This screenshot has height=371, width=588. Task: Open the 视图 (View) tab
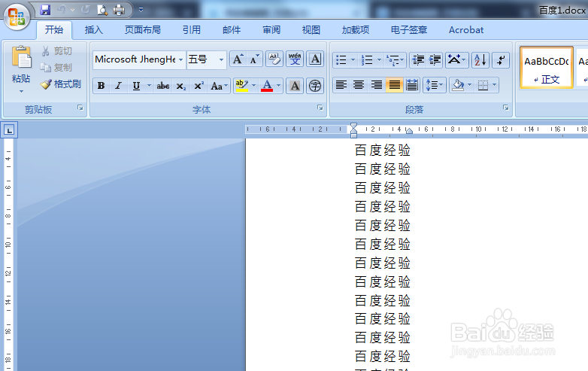tap(311, 30)
